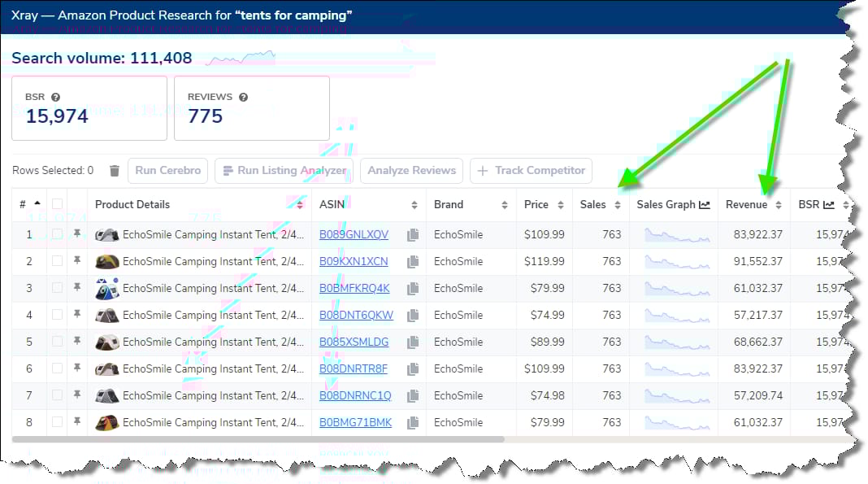The width and height of the screenshot is (868, 484).
Task: Pin row 6 product
Action: coord(77,368)
